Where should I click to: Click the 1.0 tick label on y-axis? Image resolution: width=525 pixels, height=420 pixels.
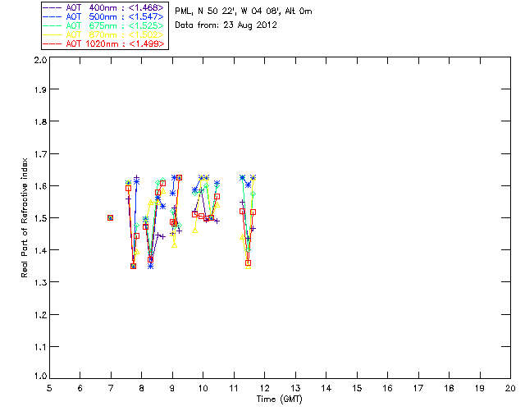point(40,376)
